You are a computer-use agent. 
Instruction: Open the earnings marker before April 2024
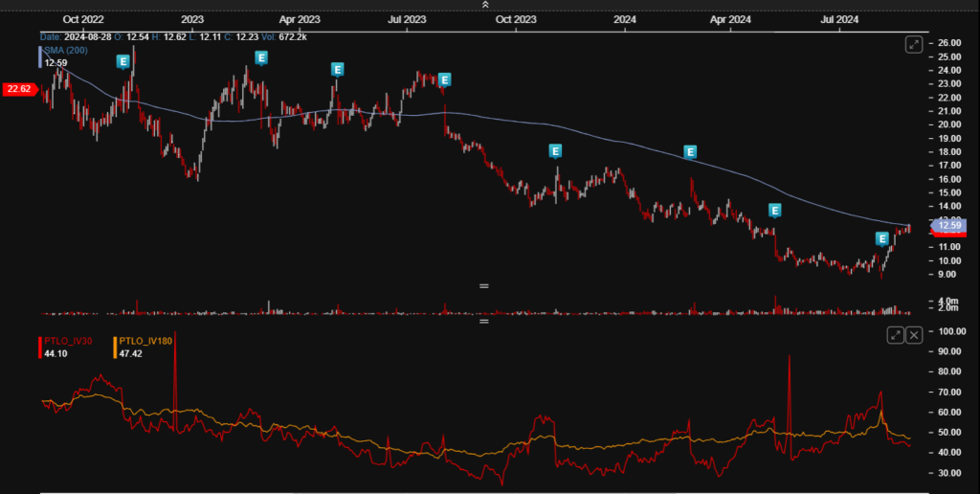point(690,152)
